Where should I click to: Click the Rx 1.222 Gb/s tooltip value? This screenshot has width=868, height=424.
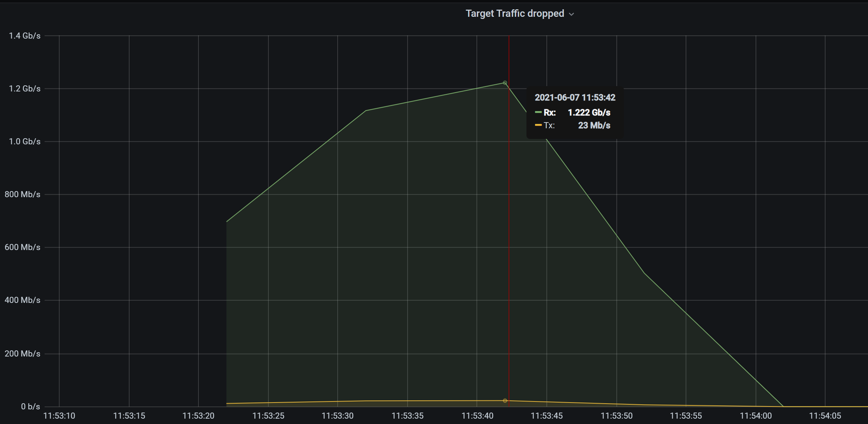589,113
